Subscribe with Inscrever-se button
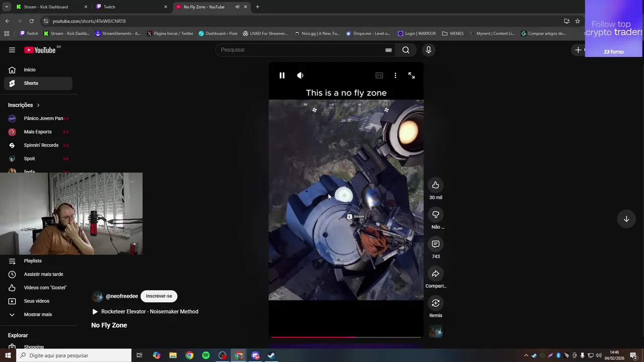Screen dimensions: 644x362 [x=159, y=296]
